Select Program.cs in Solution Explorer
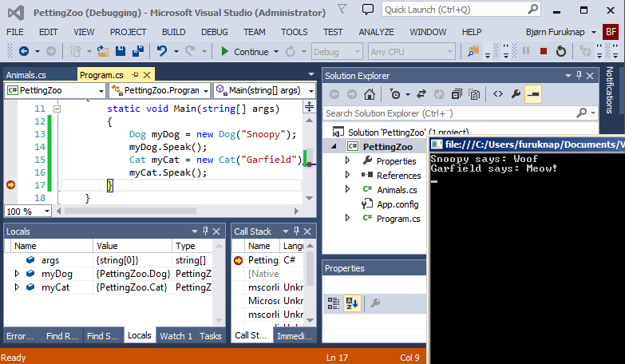Viewport: 625px width, 364px height. point(398,219)
